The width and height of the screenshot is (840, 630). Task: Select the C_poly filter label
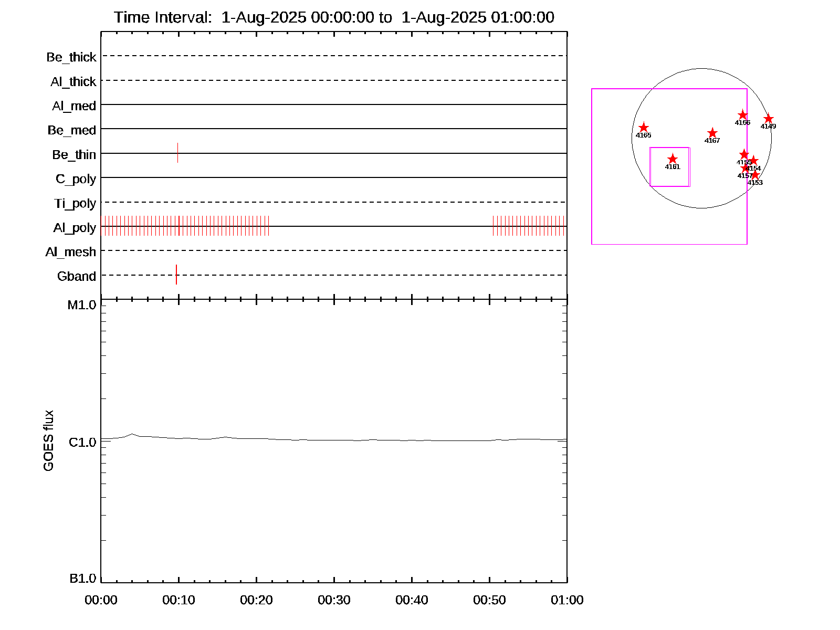76,179
